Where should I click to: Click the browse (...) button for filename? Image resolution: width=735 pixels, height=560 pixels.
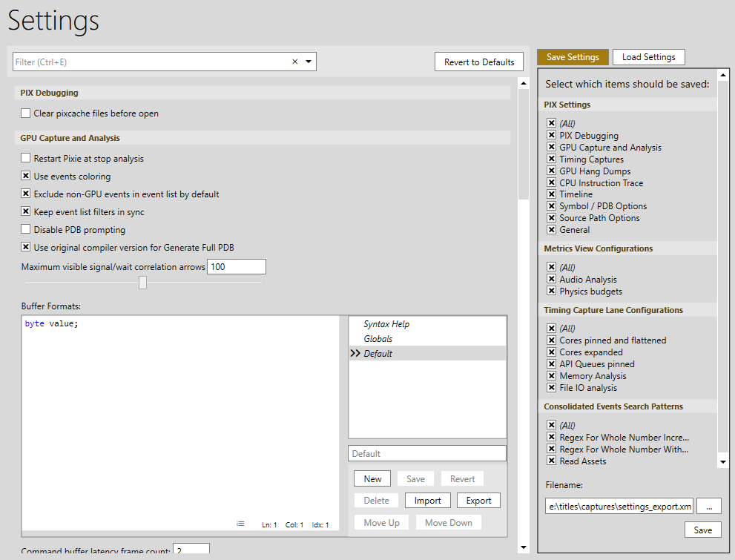click(709, 506)
